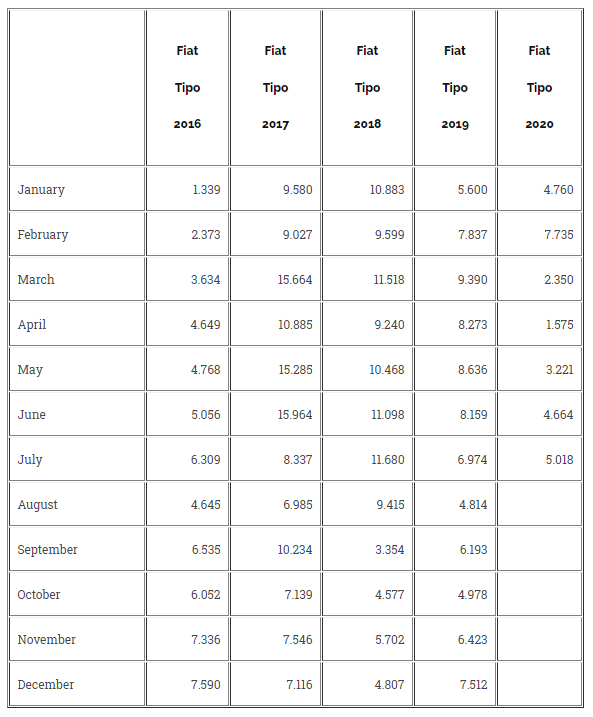Image resolution: width=593 pixels, height=717 pixels.
Task: Select the Fiat Tipo 2017 header cell
Action: [x=275, y=88]
